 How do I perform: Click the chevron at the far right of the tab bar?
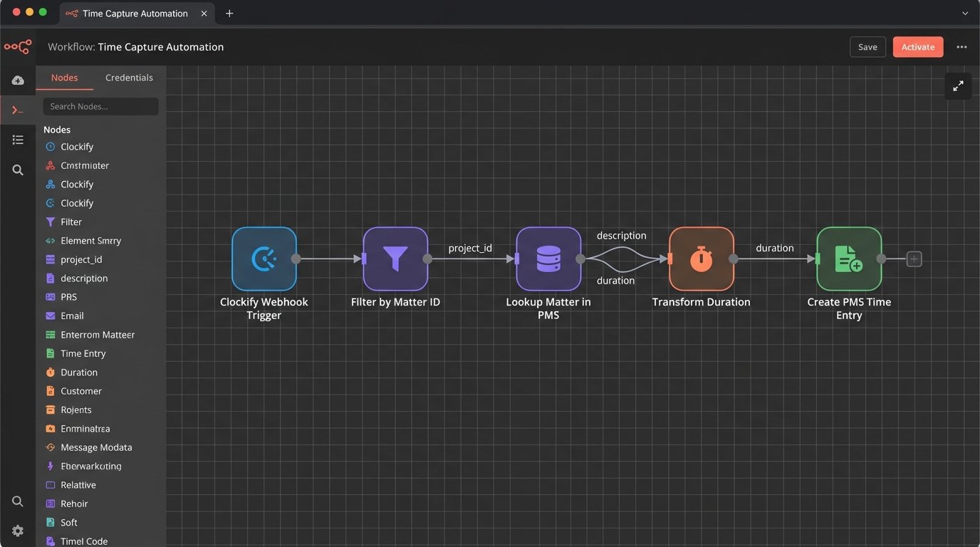(x=965, y=13)
